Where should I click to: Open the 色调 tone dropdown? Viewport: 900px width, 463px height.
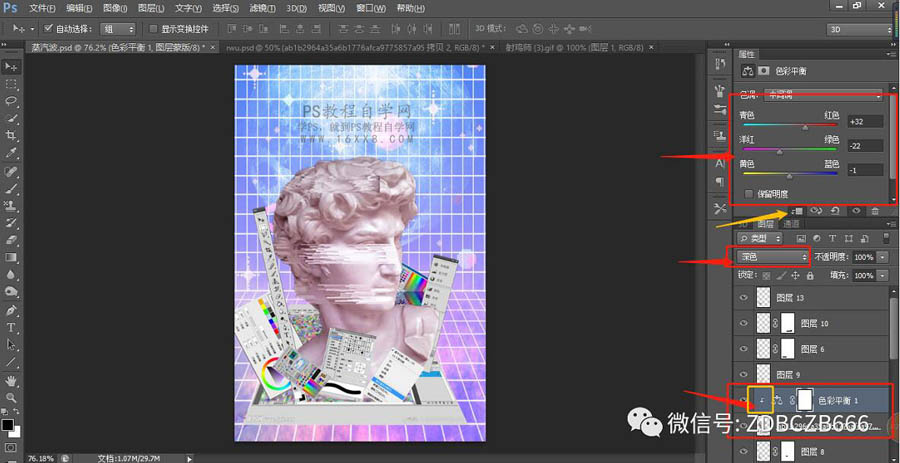click(x=822, y=96)
